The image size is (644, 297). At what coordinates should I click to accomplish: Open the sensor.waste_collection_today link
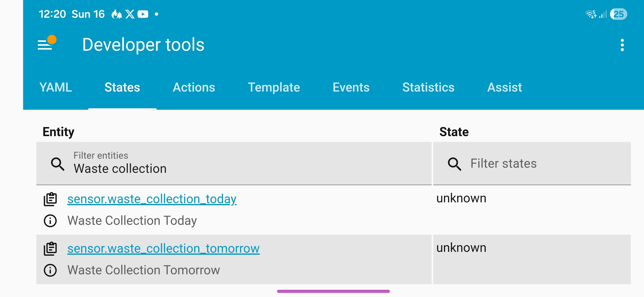pyautogui.click(x=152, y=199)
